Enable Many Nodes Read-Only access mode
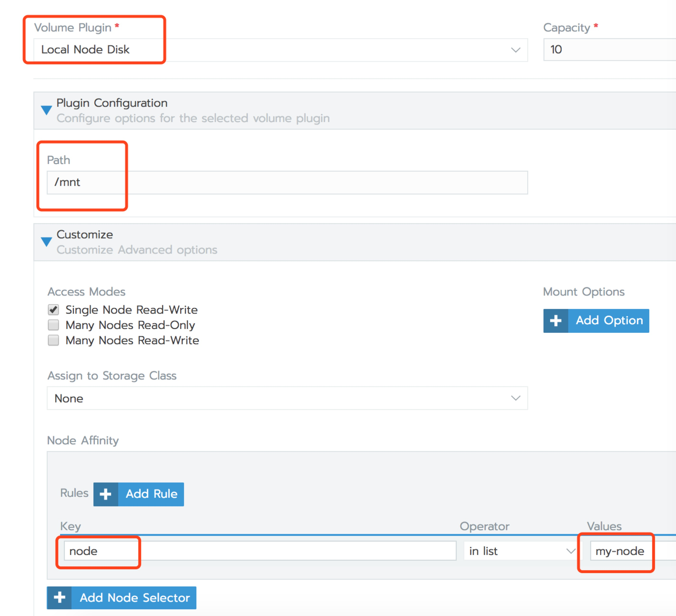This screenshot has width=676, height=616. (53, 325)
